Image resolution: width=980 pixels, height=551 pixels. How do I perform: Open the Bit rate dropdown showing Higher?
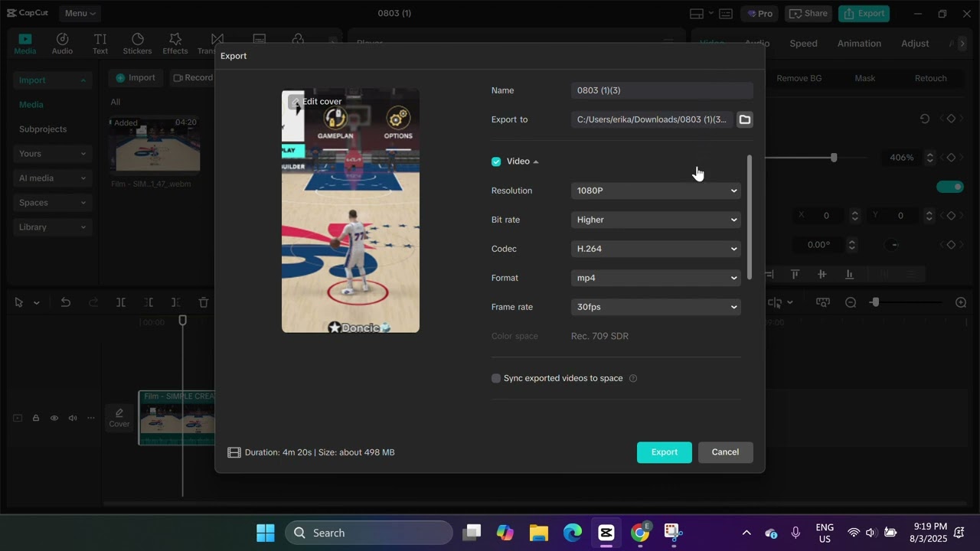[656, 220]
